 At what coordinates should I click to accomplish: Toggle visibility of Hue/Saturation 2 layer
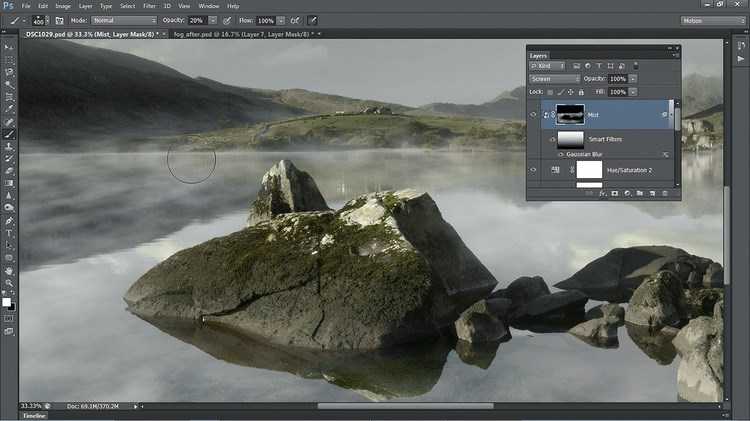[533, 170]
